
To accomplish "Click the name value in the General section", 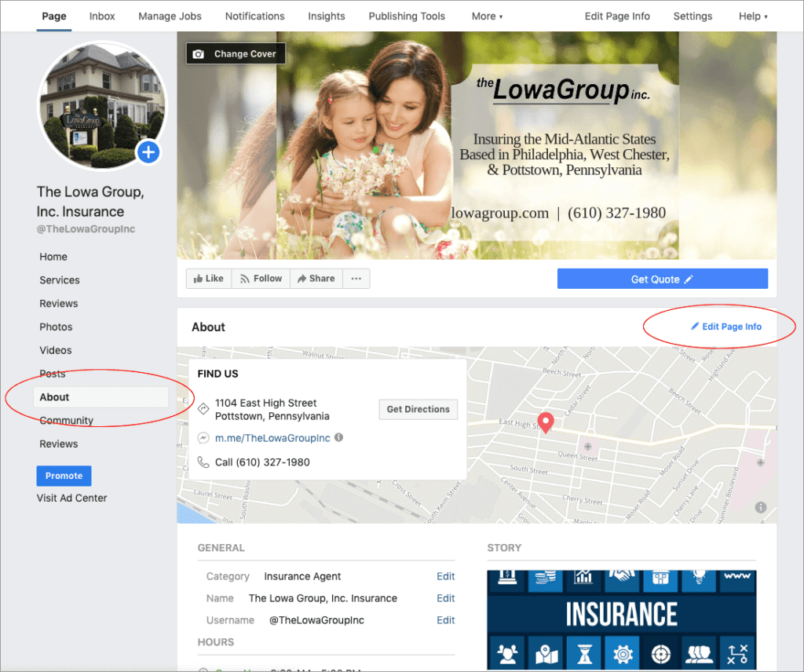I will tap(323, 598).
